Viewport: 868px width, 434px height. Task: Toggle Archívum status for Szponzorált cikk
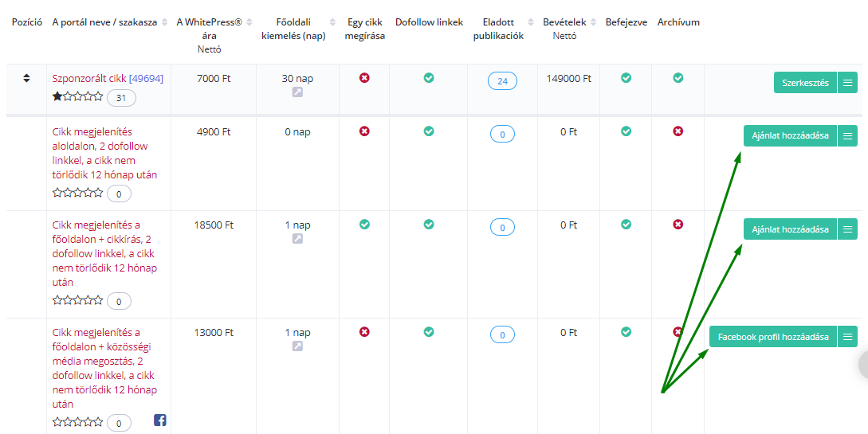point(678,78)
